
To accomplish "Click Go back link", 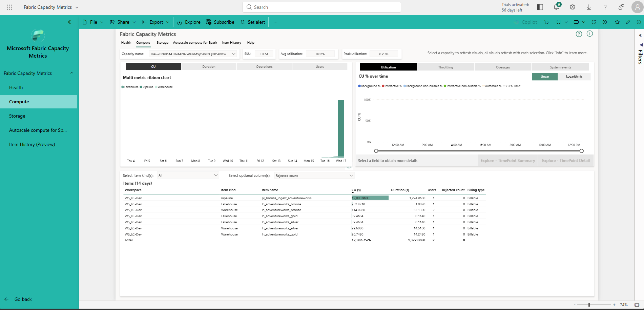I will point(18,299).
